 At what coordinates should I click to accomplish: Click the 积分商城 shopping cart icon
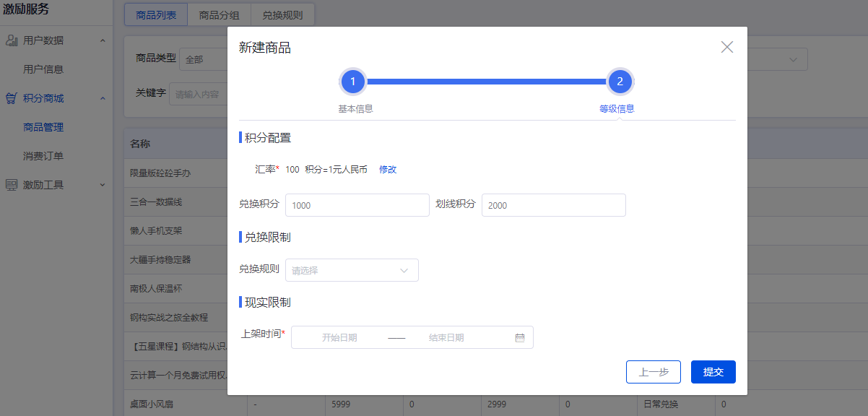tap(12, 98)
